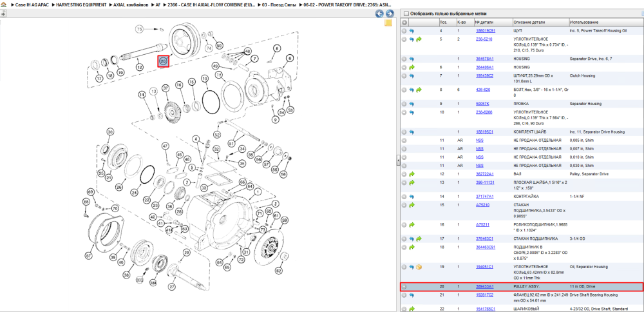
Task: Select callout 12 shaft in the diagram
Action: (x=140, y=67)
